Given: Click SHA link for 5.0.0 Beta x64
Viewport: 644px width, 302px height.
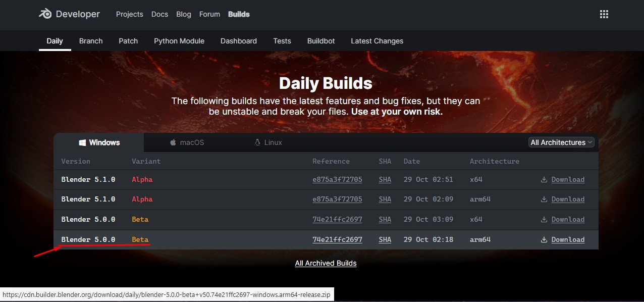Looking at the screenshot, I should (385, 219).
